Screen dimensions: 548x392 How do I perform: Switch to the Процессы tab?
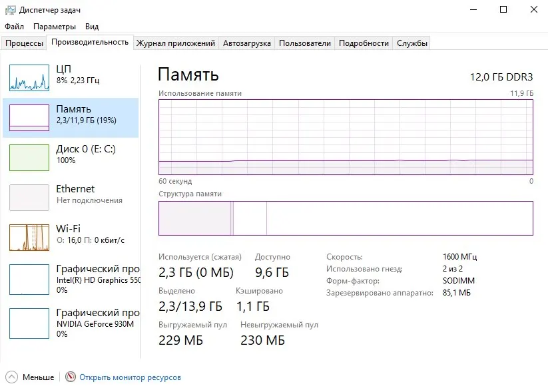coord(25,43)
